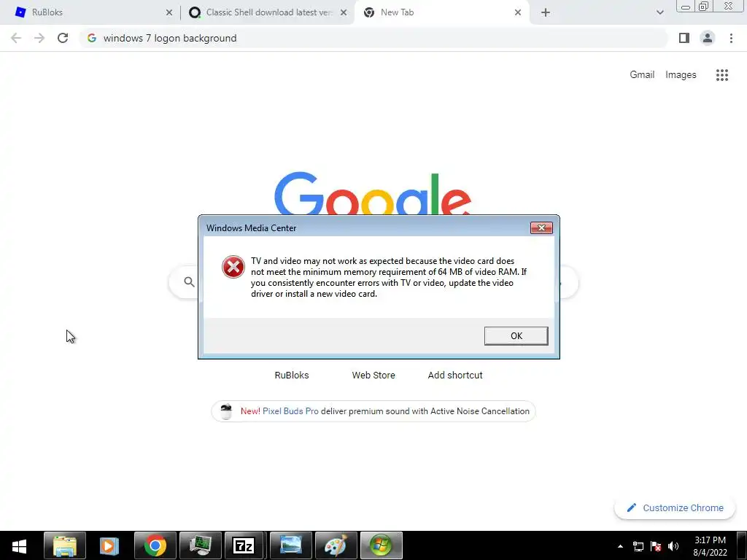
Task: Open the RuBloks shortcut
Action: coord(292,376)
